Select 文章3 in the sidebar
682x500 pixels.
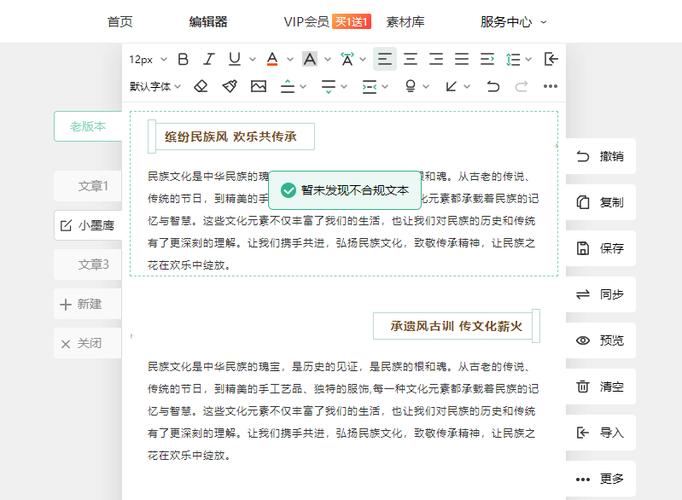tap(88, 264)
